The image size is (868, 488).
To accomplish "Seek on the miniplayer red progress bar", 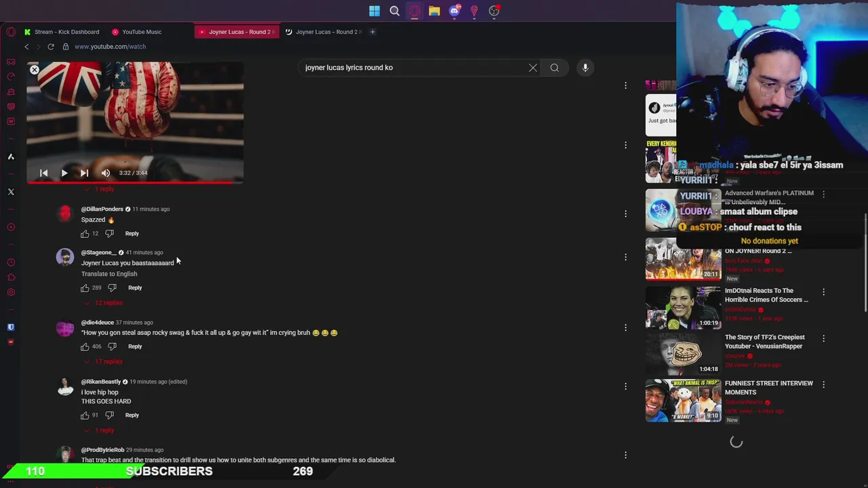I will coord(135,182).
